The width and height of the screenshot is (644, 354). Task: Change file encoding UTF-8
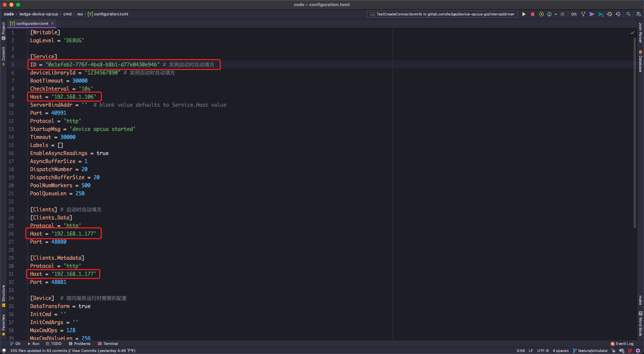click(543, 351)
